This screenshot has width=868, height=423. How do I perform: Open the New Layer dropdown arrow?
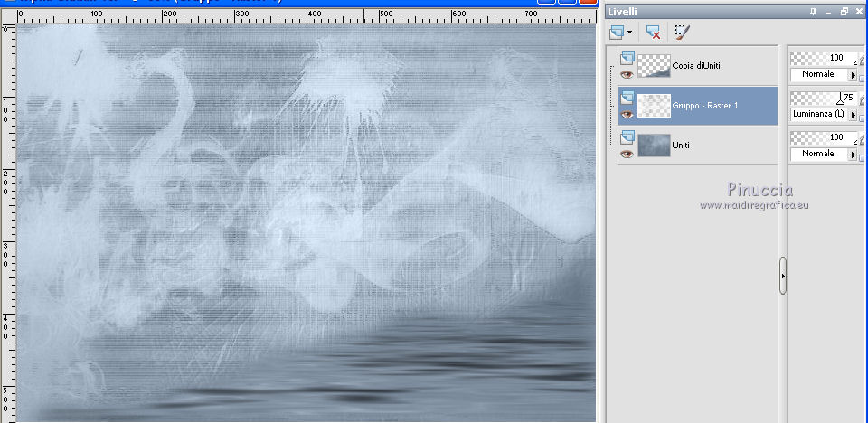click(630, 33)
